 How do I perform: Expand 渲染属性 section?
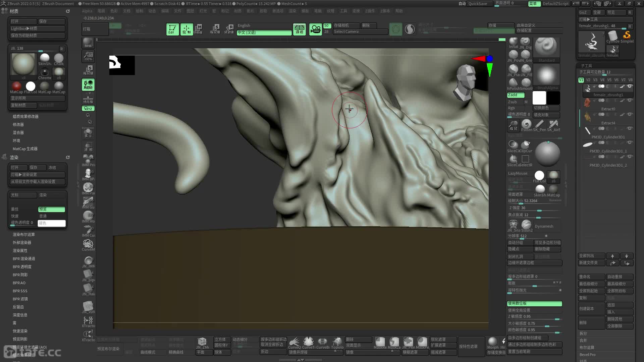point(20,251)
